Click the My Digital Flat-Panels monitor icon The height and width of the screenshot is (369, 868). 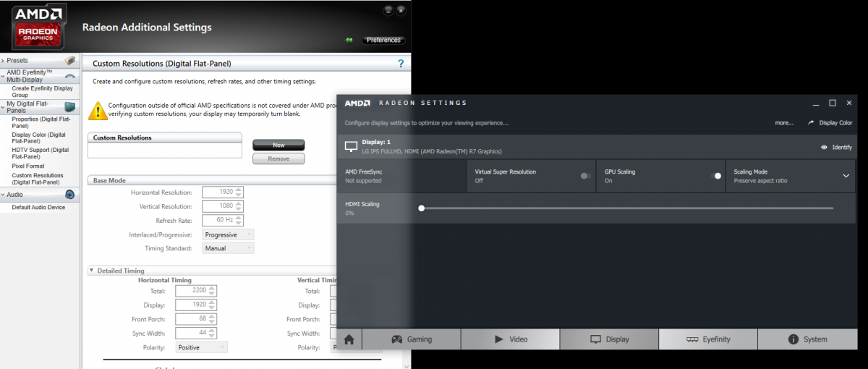(70, 107)
